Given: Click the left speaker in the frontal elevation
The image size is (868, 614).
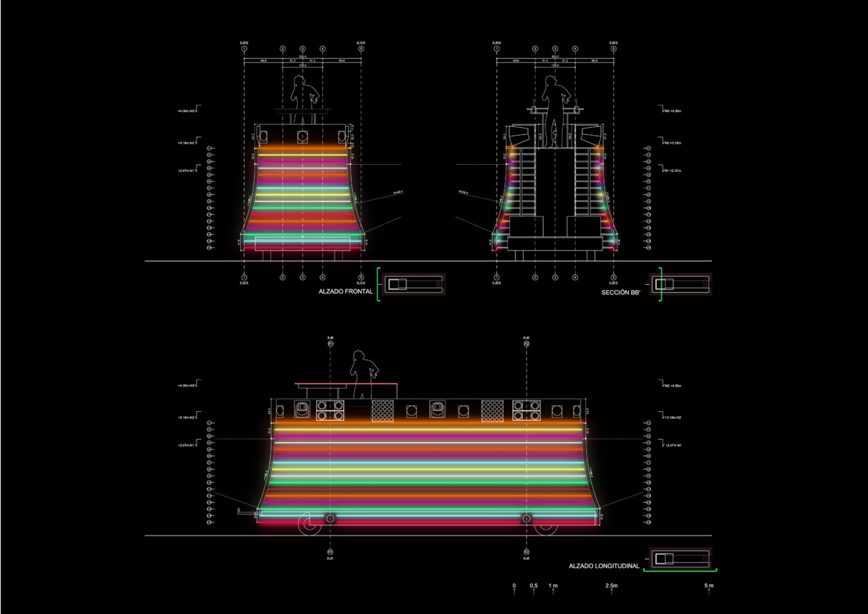Looking at the screenshot, I should tap(264, 136).
